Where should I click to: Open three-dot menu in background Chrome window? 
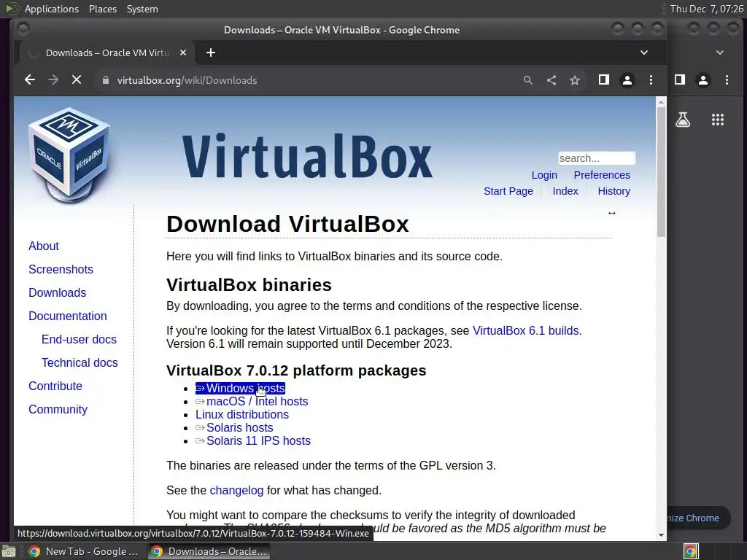(x=727, y=80)
